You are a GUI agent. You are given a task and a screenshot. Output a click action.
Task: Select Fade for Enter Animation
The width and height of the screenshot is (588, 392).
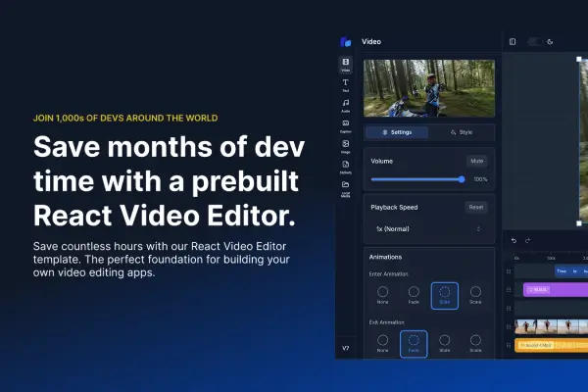pos(414,296)
